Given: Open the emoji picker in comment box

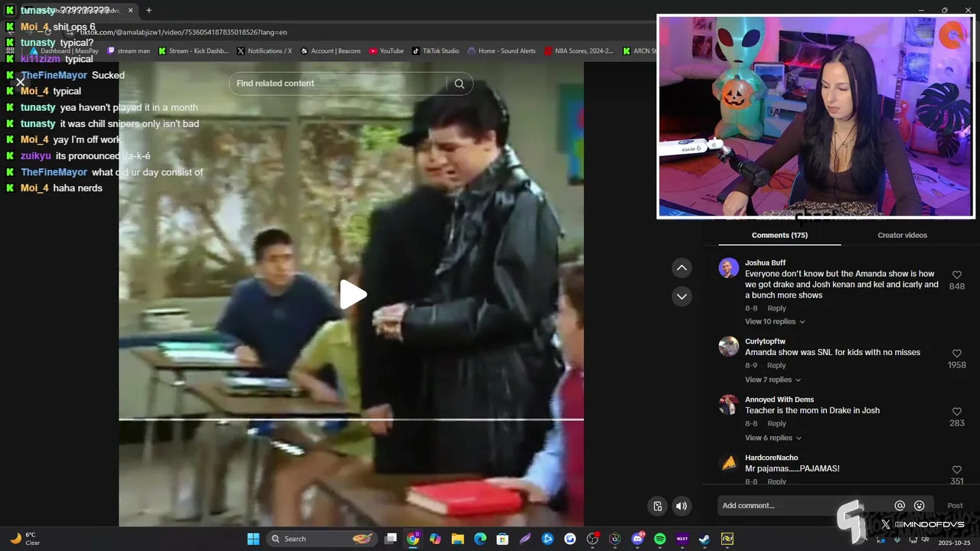Looking at the screenshot, I should [x=920, y=506].
